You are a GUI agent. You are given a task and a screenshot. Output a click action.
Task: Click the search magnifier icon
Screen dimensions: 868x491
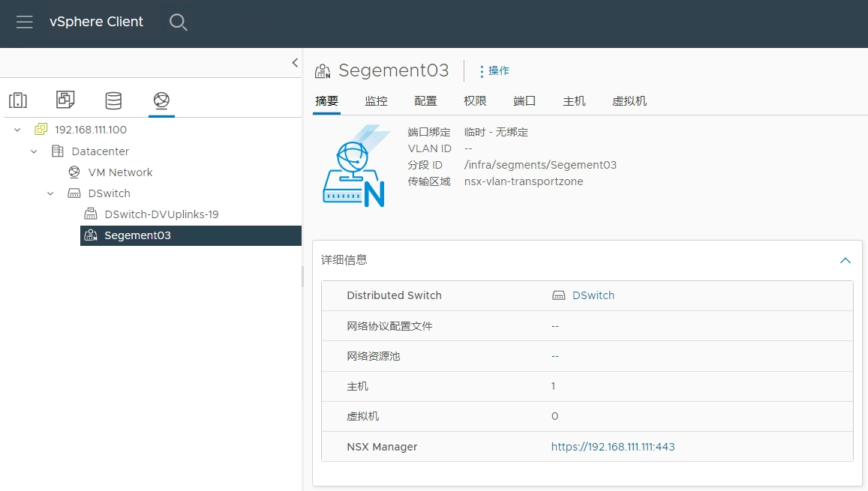tap(178, 22)
